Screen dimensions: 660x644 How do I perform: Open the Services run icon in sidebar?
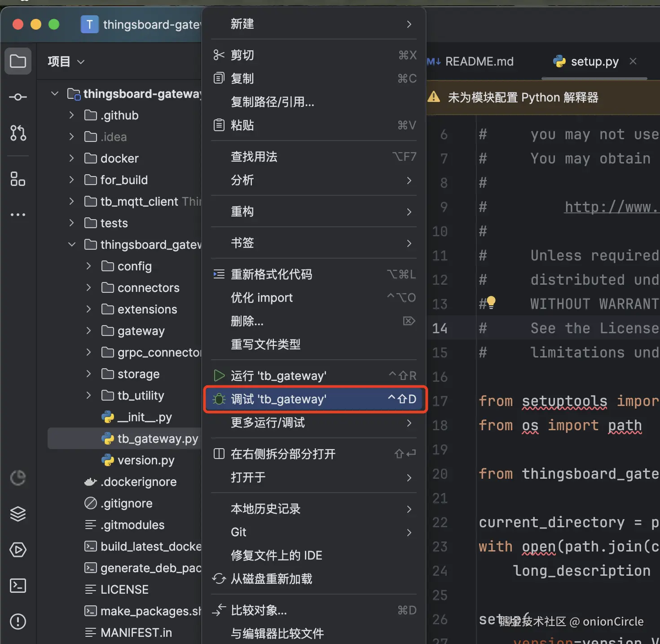[x=18, y=550]
